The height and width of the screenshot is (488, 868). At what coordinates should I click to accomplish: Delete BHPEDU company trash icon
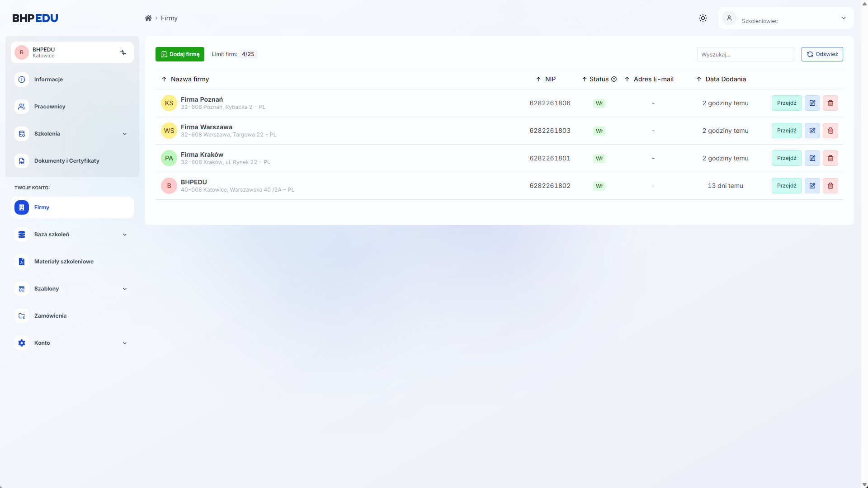click(x=830, y=186)
